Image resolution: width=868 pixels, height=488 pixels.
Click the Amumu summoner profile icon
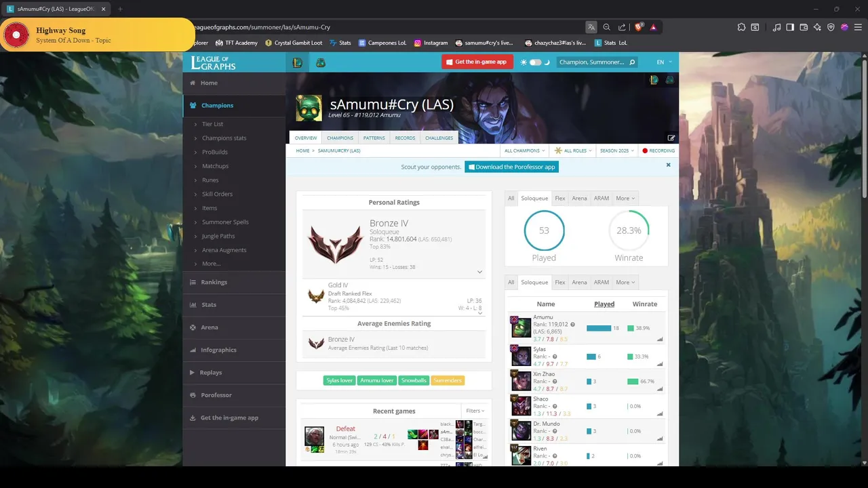pyautogui.click(x=309, y=108)
